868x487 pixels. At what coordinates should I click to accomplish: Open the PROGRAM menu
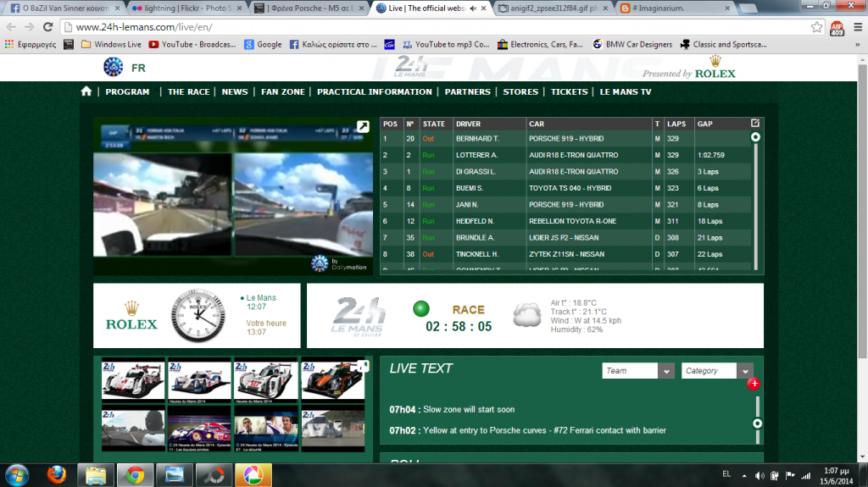coord(127,91)
